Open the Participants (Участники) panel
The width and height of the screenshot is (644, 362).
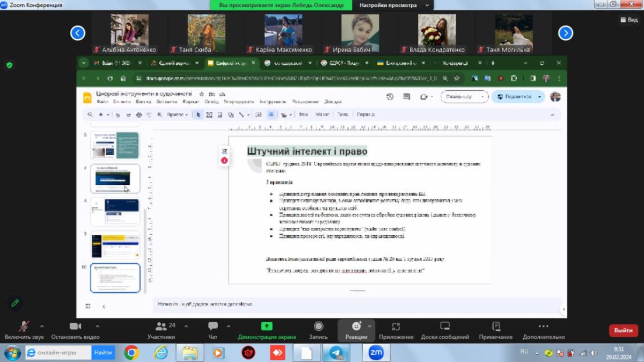(x=161, y=327)
